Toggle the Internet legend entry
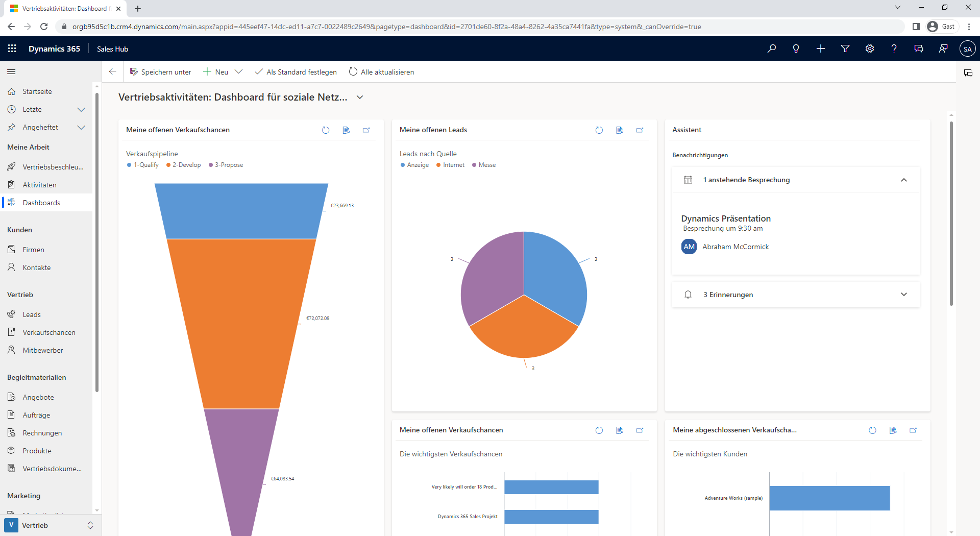The image size is (980, 536). [x=450, y=165]
